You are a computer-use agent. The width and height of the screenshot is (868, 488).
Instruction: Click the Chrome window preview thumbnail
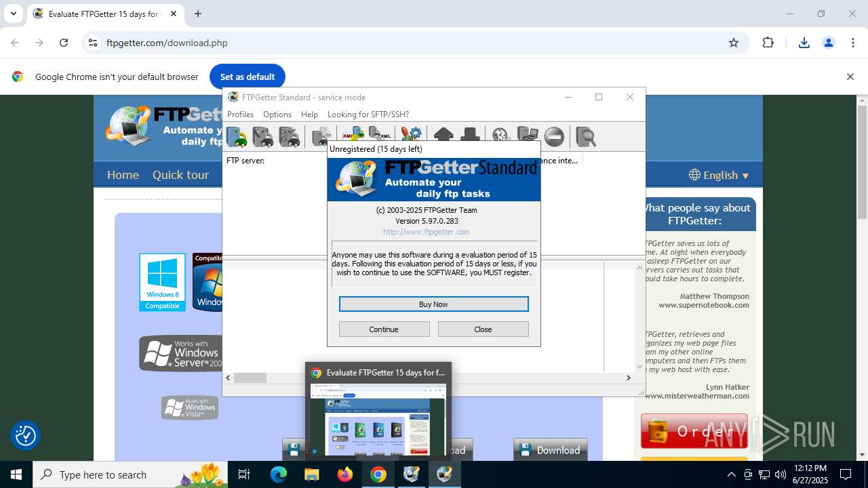tap(378, 419)
